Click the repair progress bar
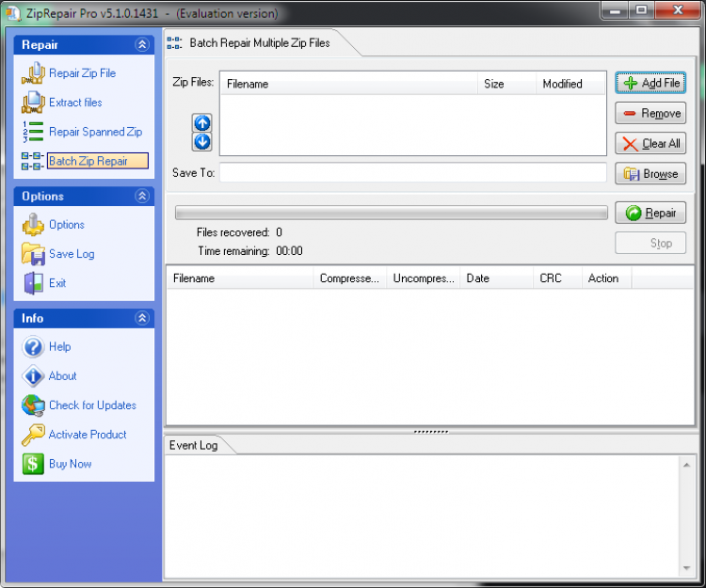706x588 pixels. [392, 213]
